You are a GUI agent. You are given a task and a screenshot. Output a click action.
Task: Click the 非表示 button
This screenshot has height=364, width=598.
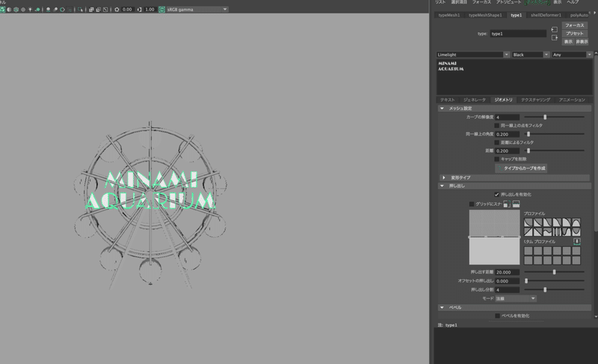click(x=582, y=42)
